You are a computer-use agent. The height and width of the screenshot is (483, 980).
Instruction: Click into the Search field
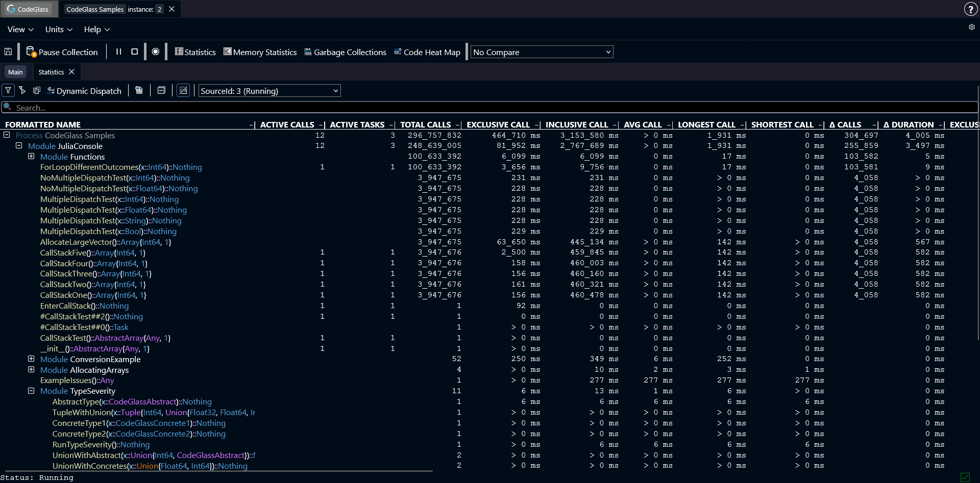pyautogui.click(x=490, y=108)
